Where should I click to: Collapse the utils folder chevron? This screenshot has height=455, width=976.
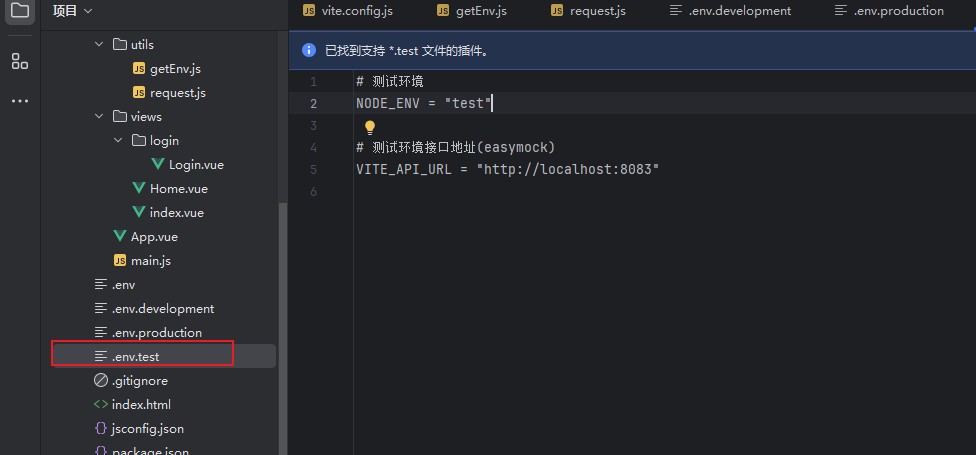[99, 45]
